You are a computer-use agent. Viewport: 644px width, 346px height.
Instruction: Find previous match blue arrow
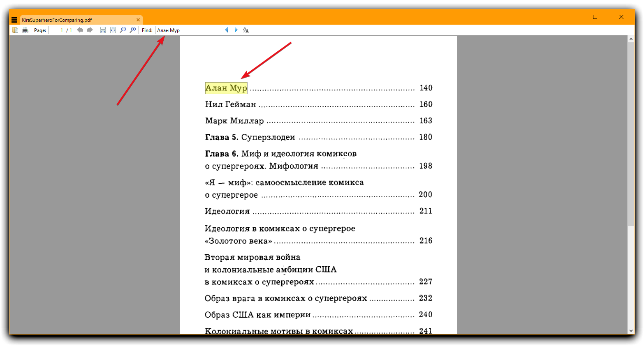[226, 30]
